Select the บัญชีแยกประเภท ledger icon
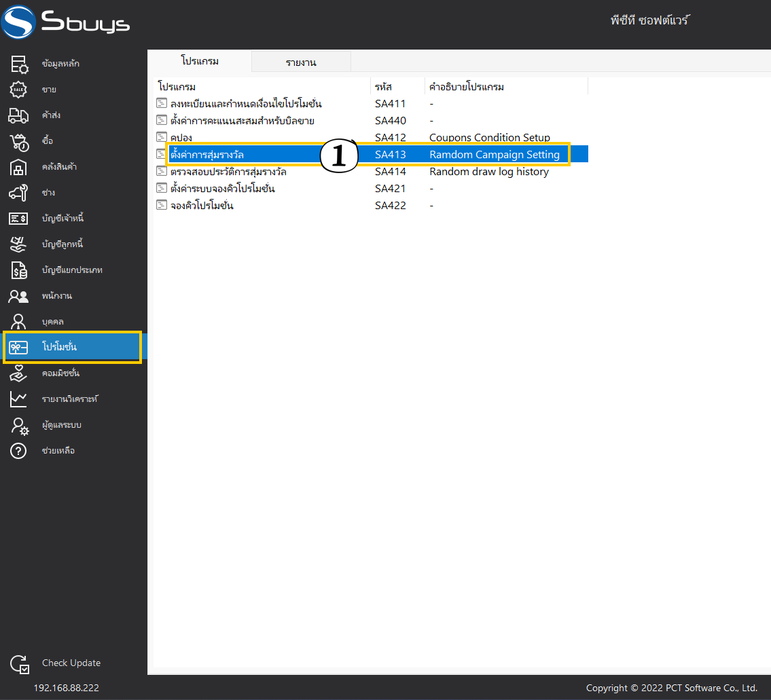 pyautogui.click(x=19, y=270)
